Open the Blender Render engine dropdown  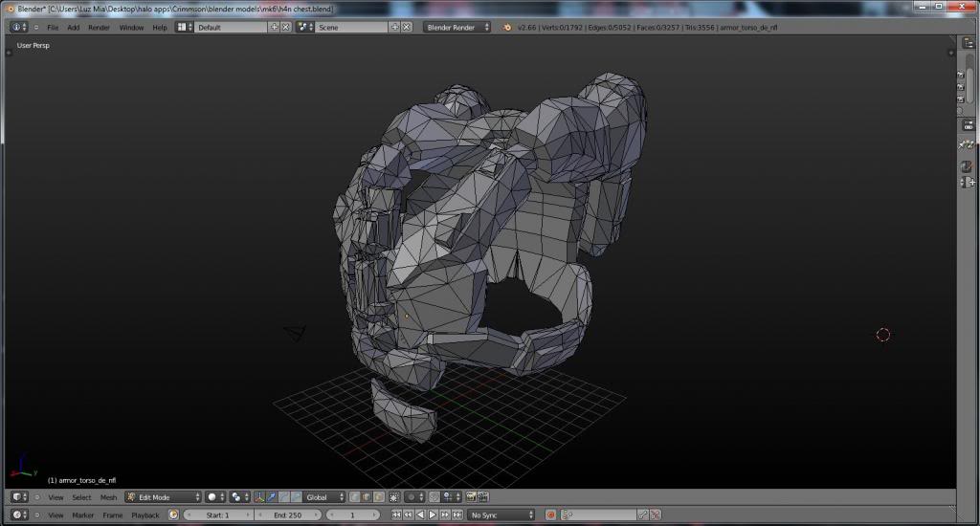[x=457, y=28]
